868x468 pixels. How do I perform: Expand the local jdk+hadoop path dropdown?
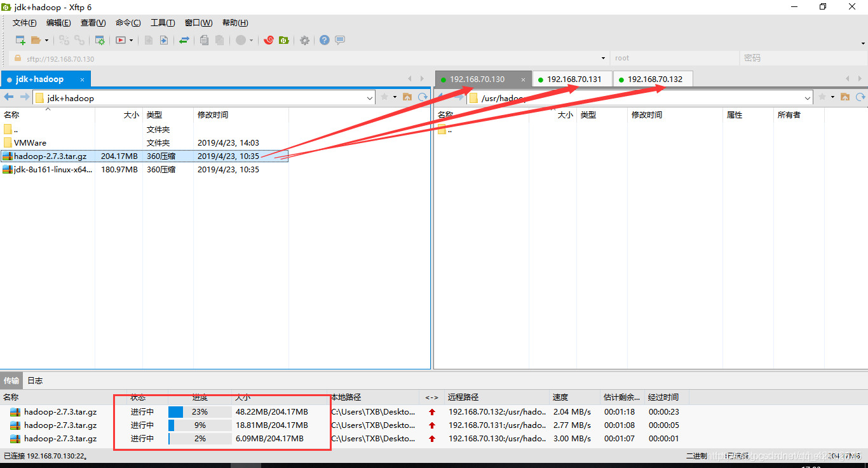(370, 98)
